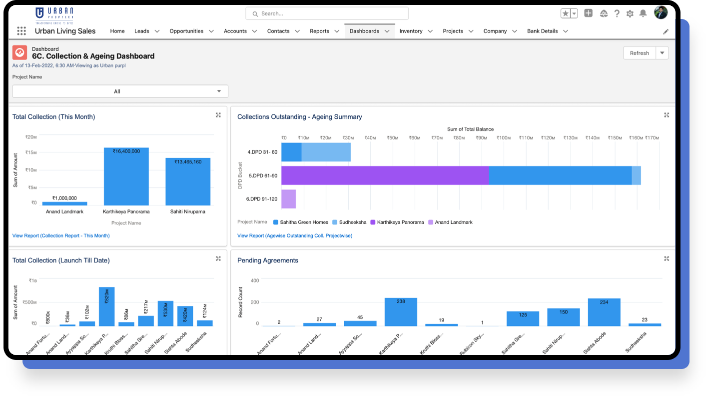This screenshot has width=712, height=403.
Task: Click the pencil icon to edit navigation
Action: 666,31
